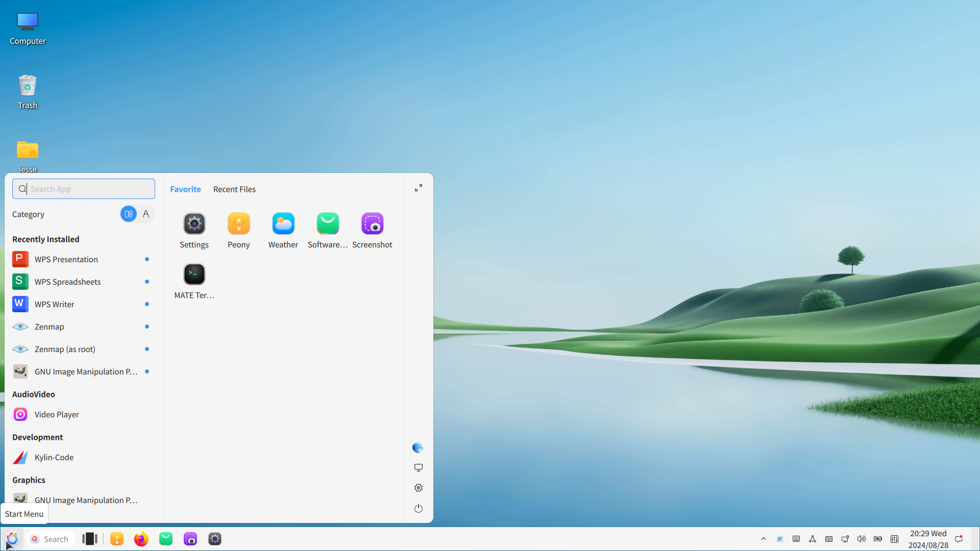Open Screenshot app from taskbar
Viewport: 980px width, 551px height.
tap(190, 539)
